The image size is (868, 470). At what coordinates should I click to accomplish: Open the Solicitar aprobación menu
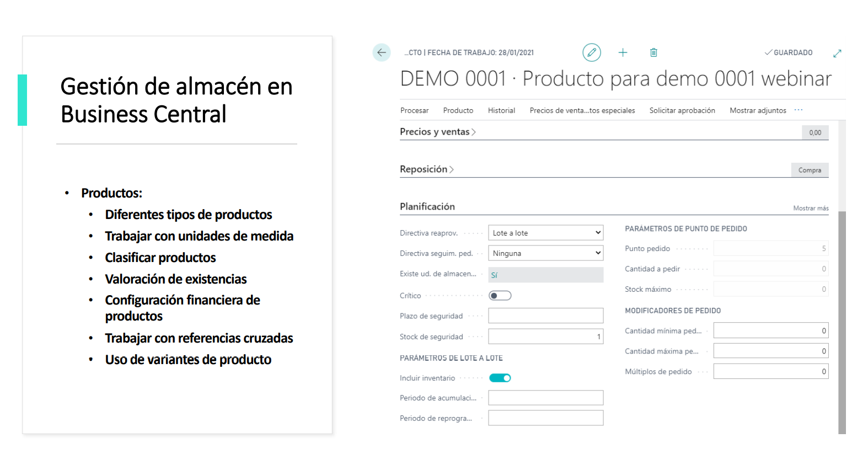(682, 110)
